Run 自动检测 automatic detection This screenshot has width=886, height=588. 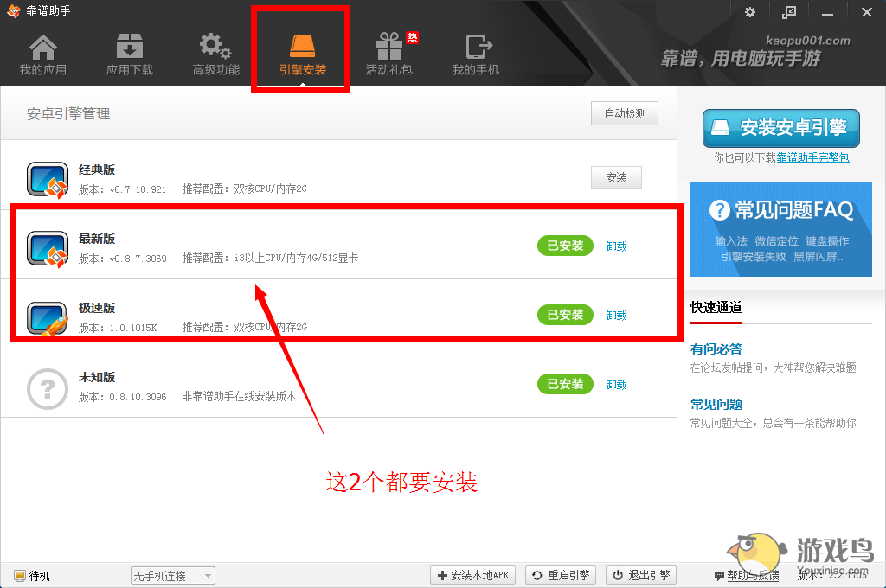tap(624, 112)
